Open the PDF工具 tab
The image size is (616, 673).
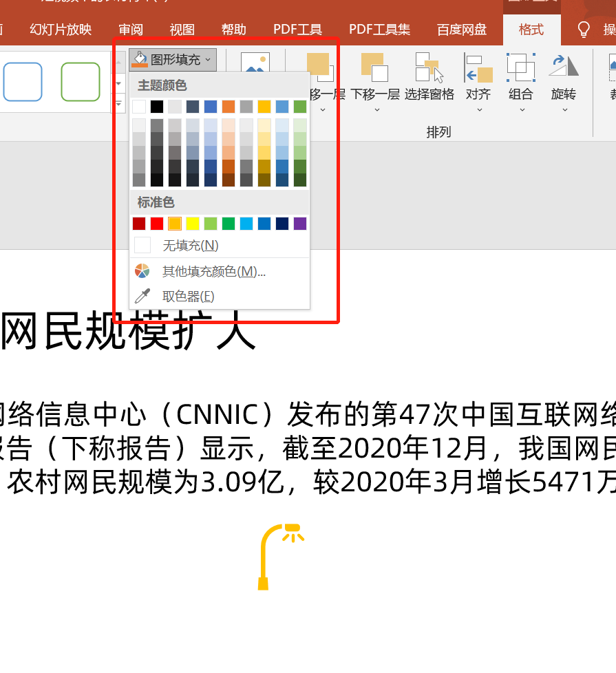point(297,30)
